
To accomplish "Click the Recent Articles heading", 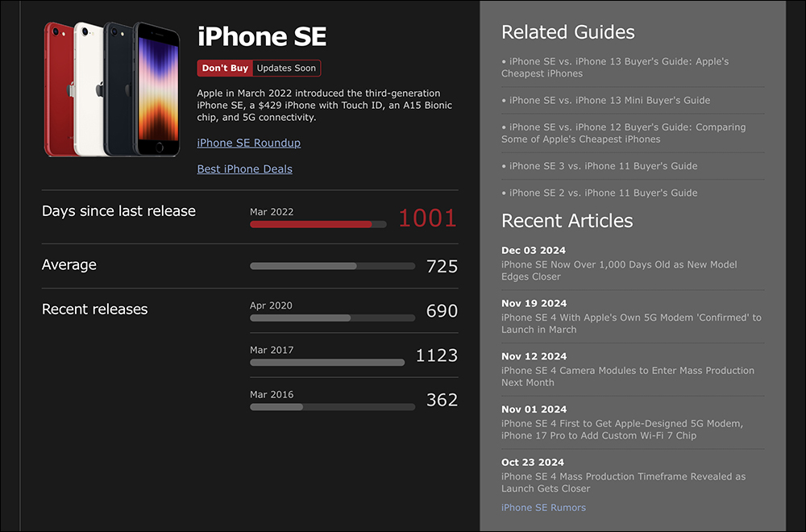I will (567, 221).
